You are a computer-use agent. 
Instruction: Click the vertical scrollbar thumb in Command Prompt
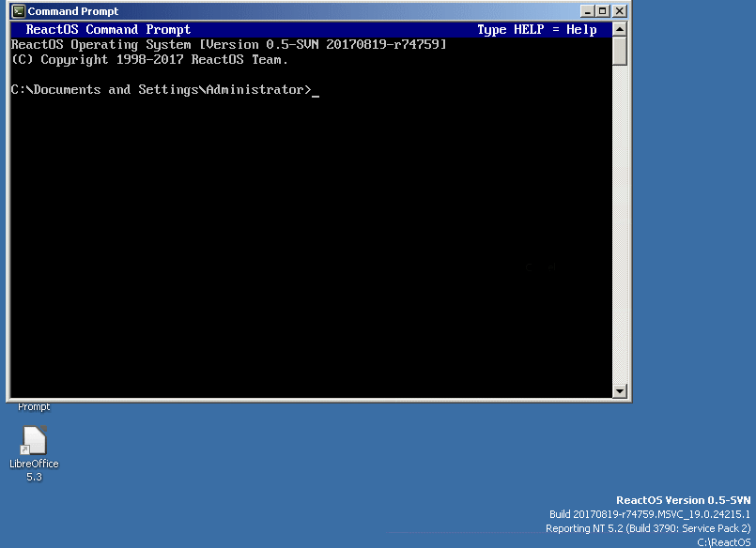620,51
